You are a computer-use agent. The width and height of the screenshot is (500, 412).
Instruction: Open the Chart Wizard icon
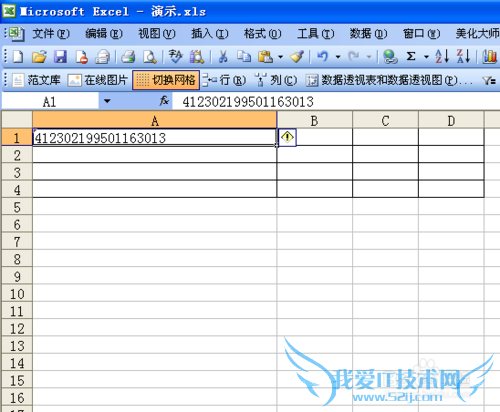point(489,57)
